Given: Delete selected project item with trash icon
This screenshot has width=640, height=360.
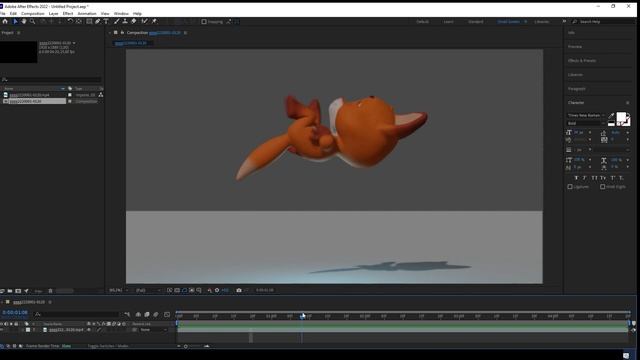Looking at the screenshot, I should (50, 291).
